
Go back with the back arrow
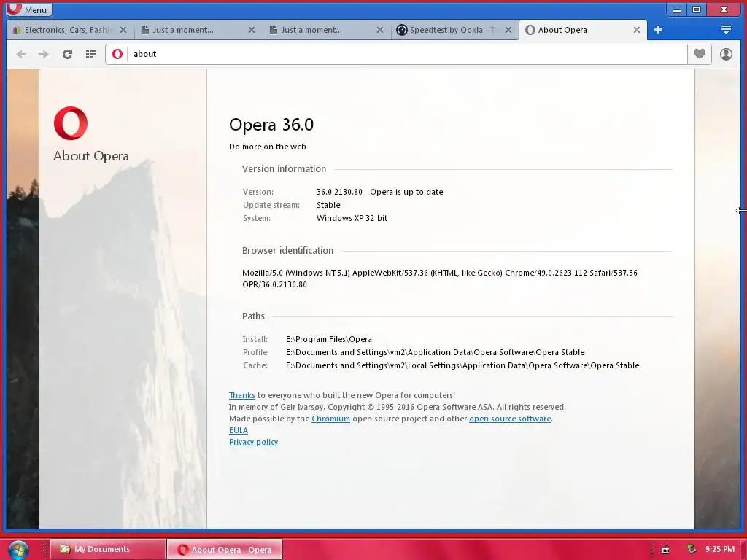pos(21,54)
